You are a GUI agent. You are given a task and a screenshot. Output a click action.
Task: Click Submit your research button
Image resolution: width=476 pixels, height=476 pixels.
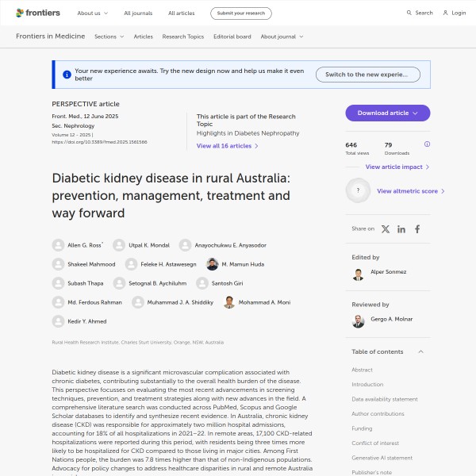[240, 13]
